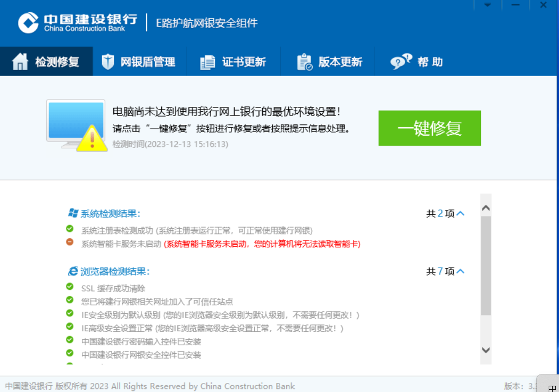This screenshot has height=392, width=559.
Task: Click the IE browser icon beside 浏览器检测结果
Action: coord(73,271)
